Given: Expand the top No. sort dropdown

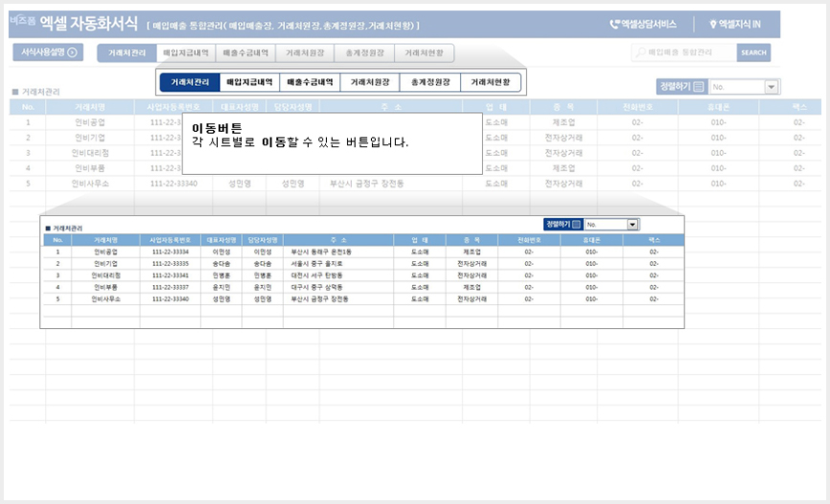Looking at the screenshot, I should pos(772,87).
